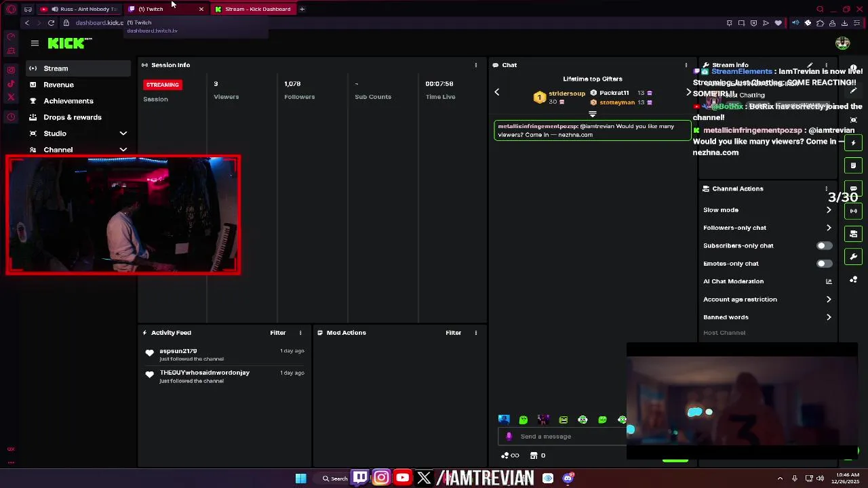Open TikTok in the Opera sidebar

11,84
